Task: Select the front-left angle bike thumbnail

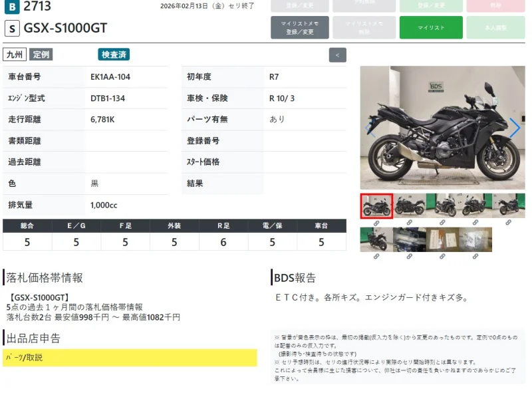Action: (442, 205)
